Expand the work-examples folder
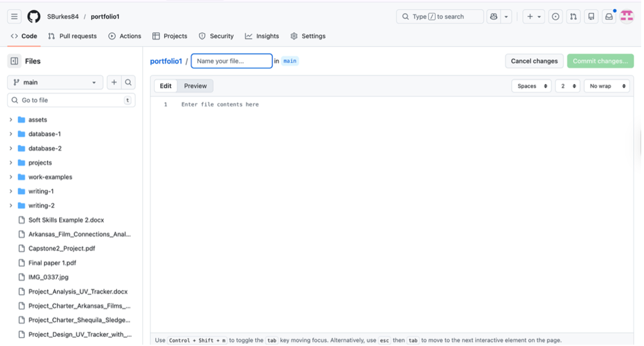Image resolution: width=644 pixels, height=346 pixels. coord(11,177)
